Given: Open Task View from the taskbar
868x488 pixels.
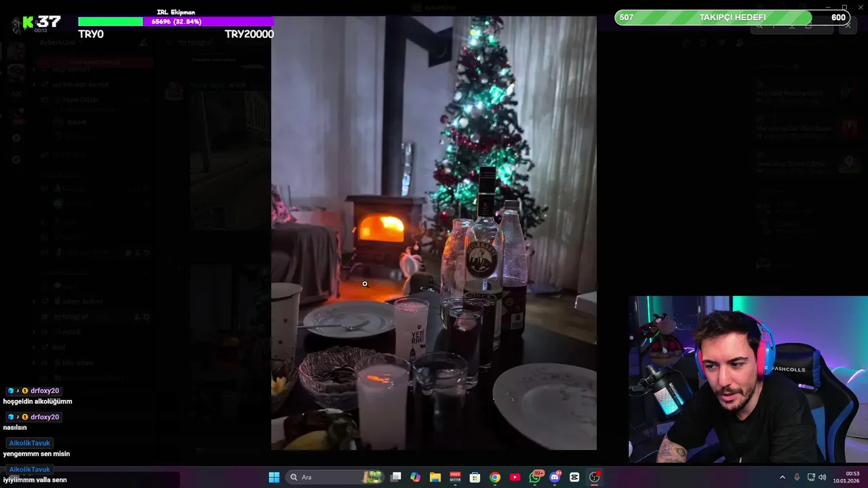Looking at the screenshot, I should click(396, 477).
